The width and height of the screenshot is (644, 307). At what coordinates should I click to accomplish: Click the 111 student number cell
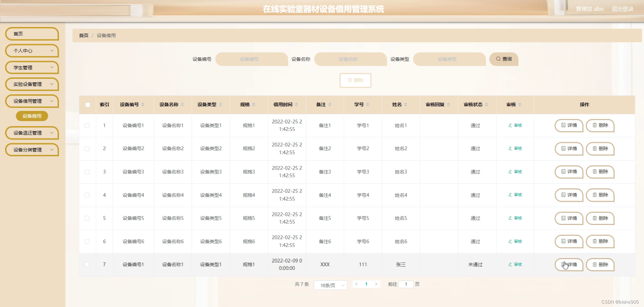(363, 265)
